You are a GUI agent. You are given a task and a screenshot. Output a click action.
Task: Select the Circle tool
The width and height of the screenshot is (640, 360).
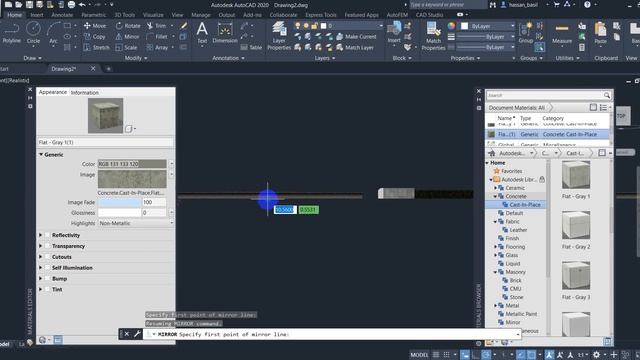(x=33, y=33)
